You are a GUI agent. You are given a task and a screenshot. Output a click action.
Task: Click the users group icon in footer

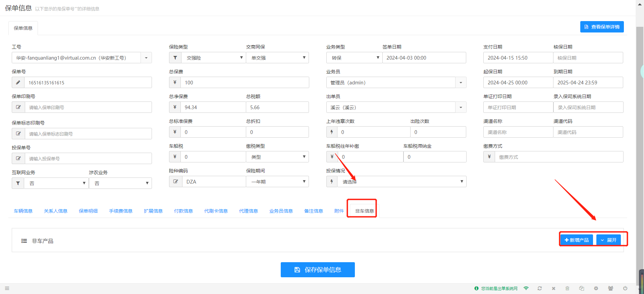point(611,288)
